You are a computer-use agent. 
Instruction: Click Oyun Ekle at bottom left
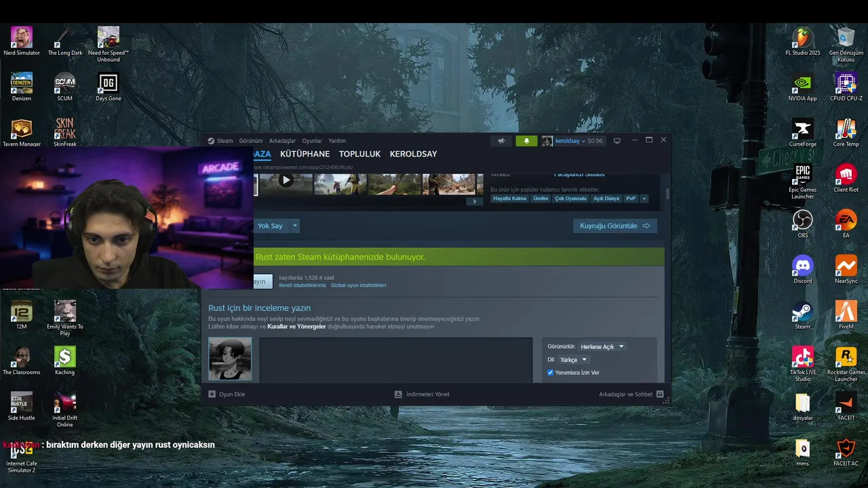point(226,394)
